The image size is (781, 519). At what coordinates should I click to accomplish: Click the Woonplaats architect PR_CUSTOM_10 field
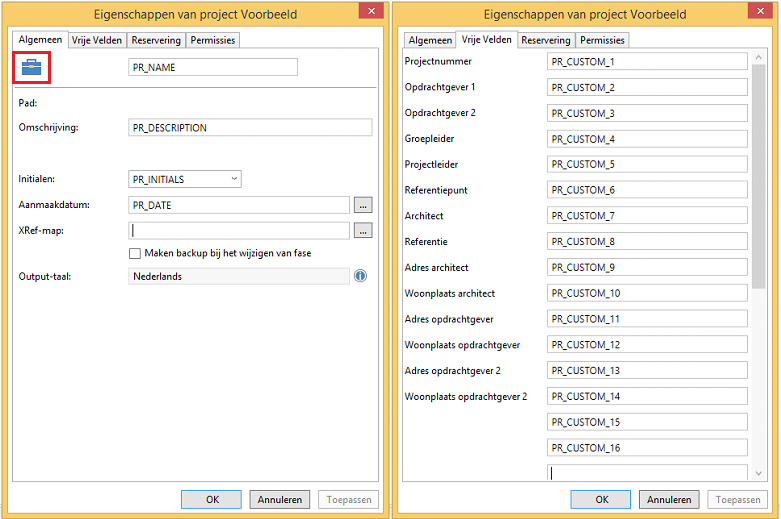point(647,293)
